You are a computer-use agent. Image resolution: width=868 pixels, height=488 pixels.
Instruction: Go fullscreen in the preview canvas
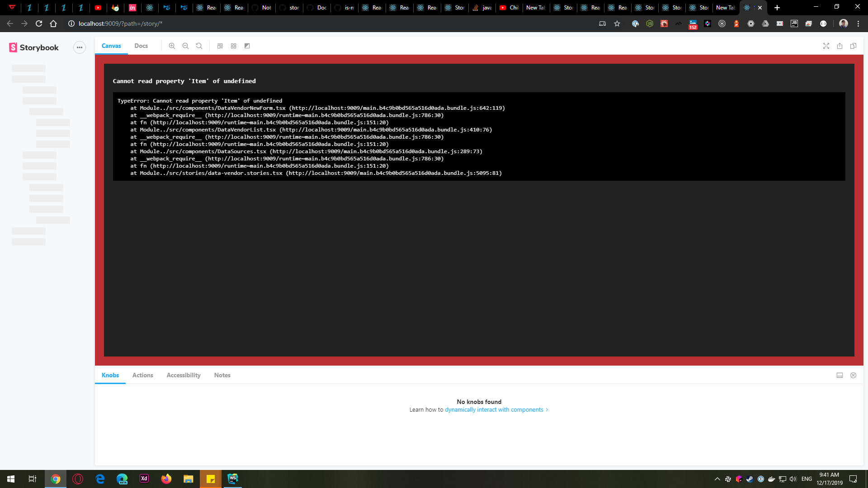[x=826, y=46]
